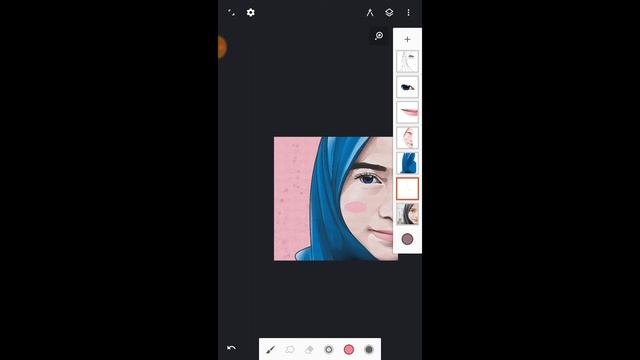
Task: Select the line sketch layer thumbnail
Action: (407, 61)
